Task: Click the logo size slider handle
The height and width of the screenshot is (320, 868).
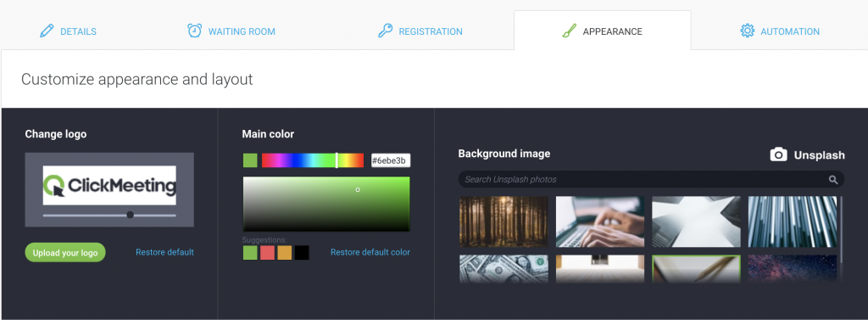Action: coord(130,215)
